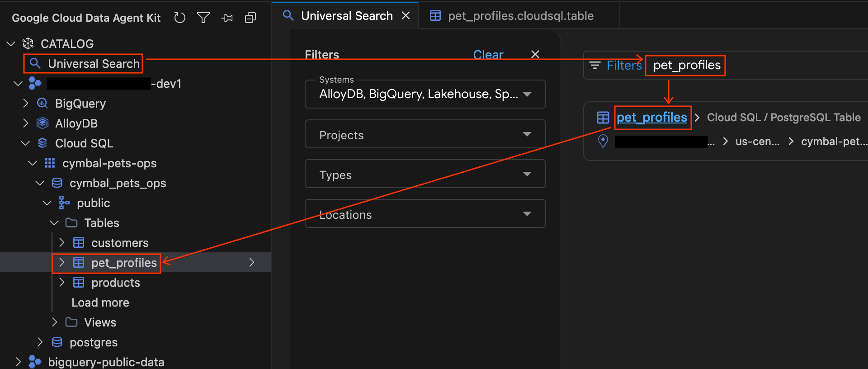Click the Views folder icon
The height and width of the screenshot is (369, 868).
click(x=71, y=322)
